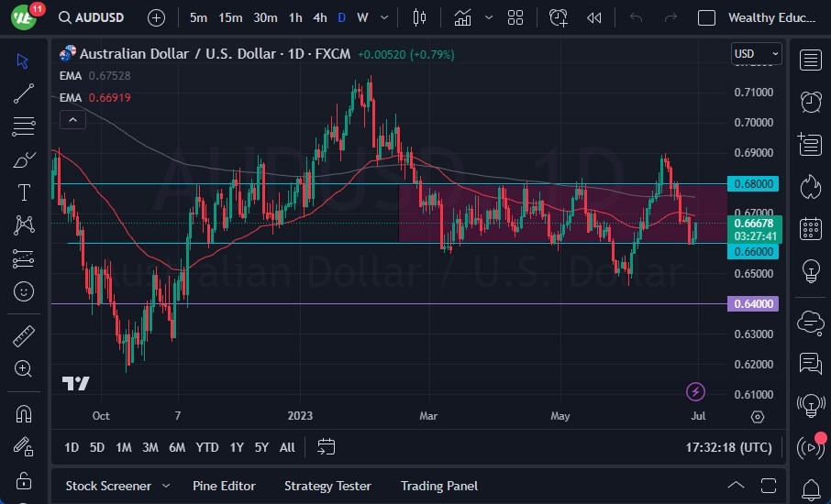This screenshot has width=831, height=504.
Task: Select the Brush drawing tool
Action: 24,159
